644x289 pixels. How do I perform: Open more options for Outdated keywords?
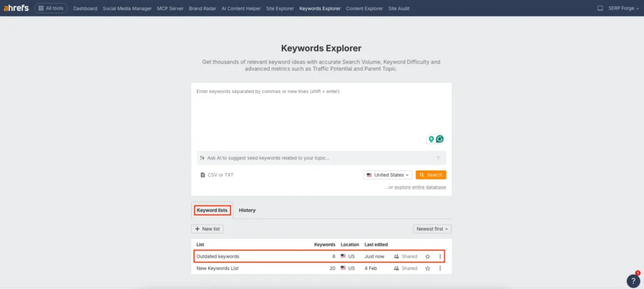pos(440,256)
